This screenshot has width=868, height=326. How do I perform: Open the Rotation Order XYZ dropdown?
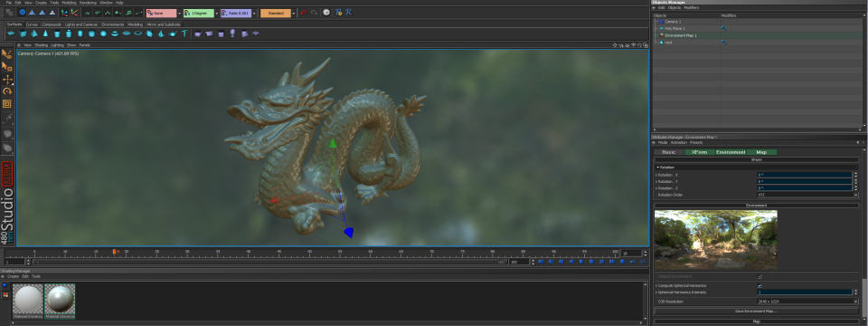(x=807, y=195)
